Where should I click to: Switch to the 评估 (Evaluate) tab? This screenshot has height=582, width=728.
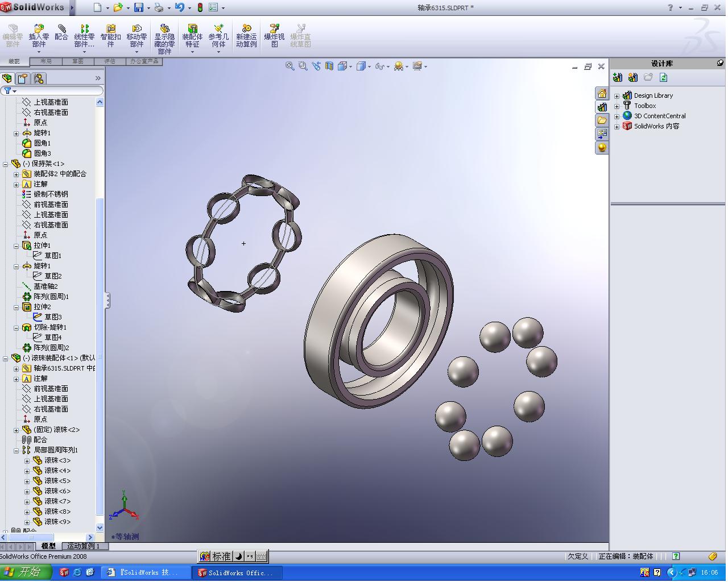109,61
